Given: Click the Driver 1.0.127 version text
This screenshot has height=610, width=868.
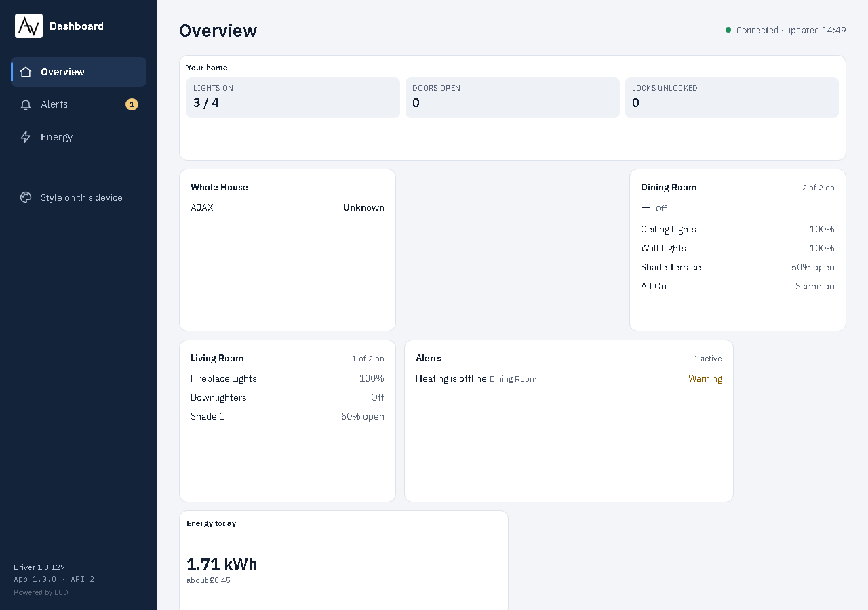Looking at the screenshot, I should [x=39, y=567].
